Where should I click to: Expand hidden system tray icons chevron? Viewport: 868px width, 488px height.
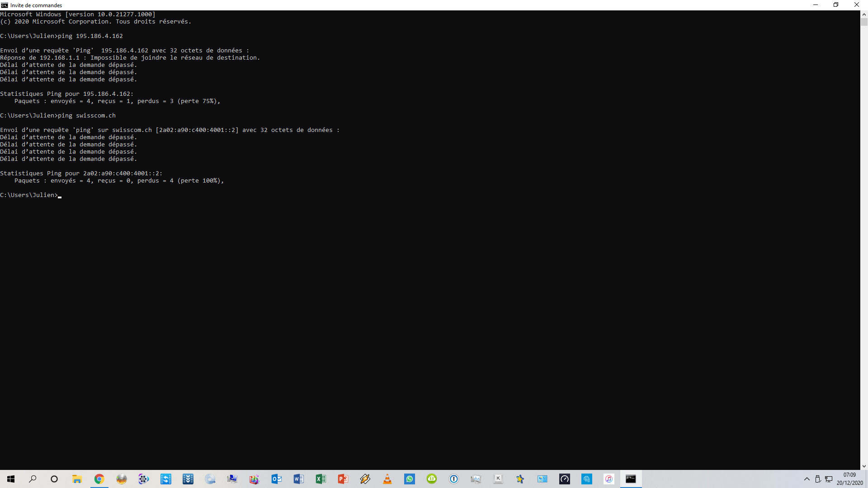point(807,479)
